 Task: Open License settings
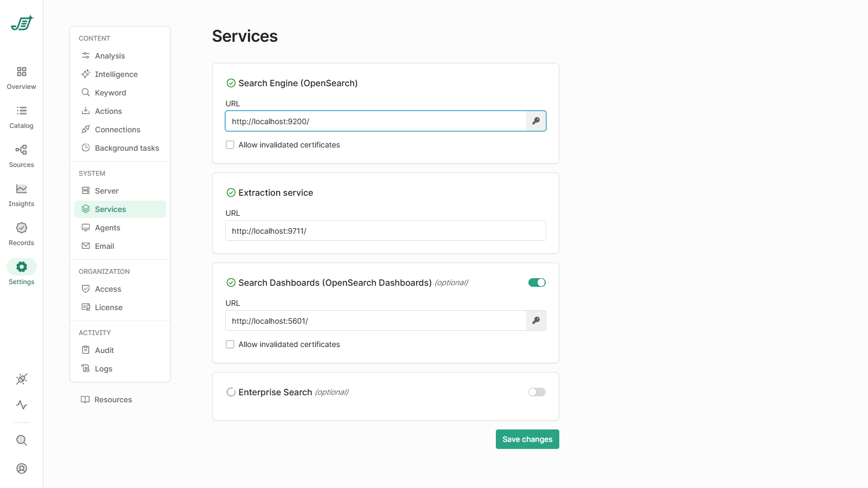[120, 307]
